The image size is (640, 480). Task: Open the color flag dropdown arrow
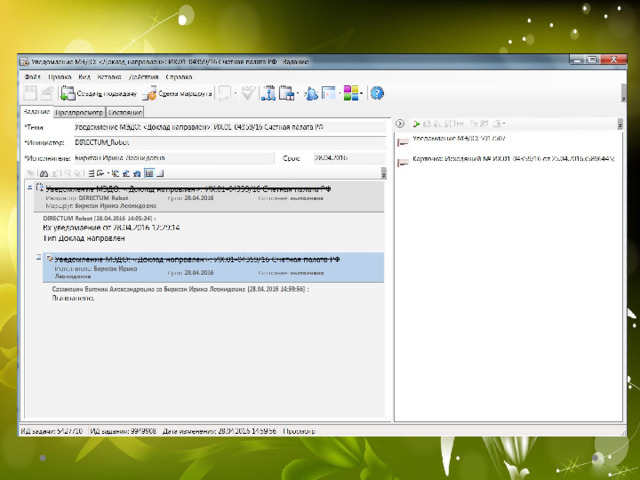pos(361,93)
